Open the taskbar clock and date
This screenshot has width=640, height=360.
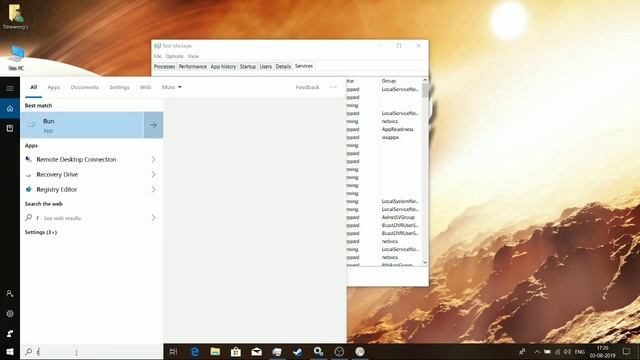pyautogui.click(x=602, y=351)
